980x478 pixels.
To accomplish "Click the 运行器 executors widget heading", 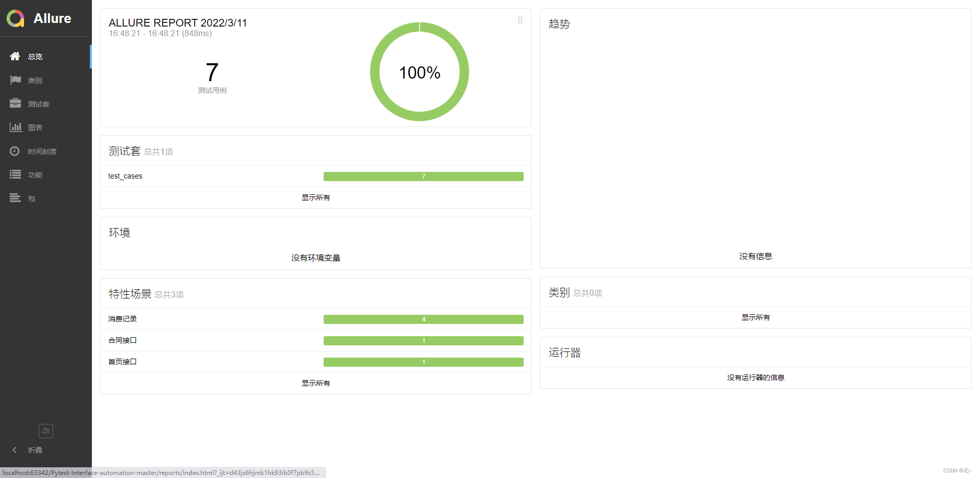I will pos(565,353).
